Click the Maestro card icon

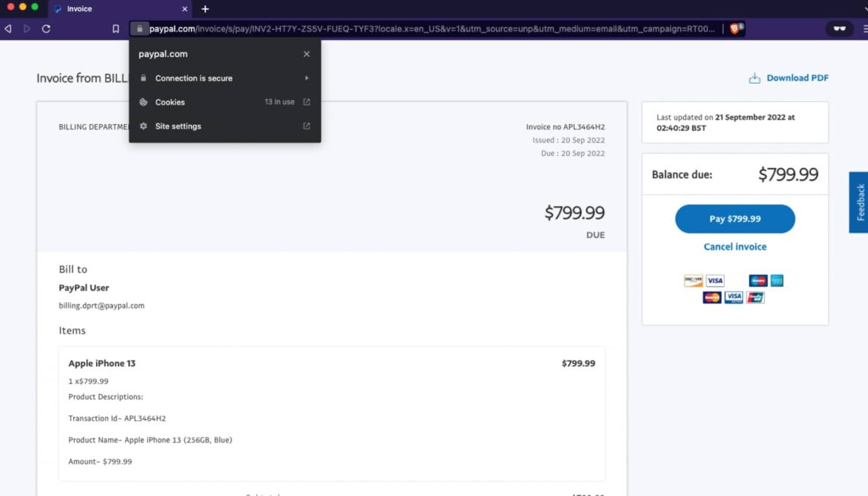tap(758, 280)
